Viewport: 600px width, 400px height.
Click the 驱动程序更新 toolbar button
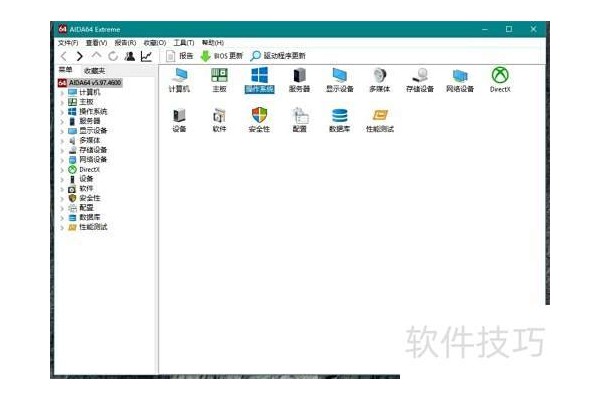[277, 56]
